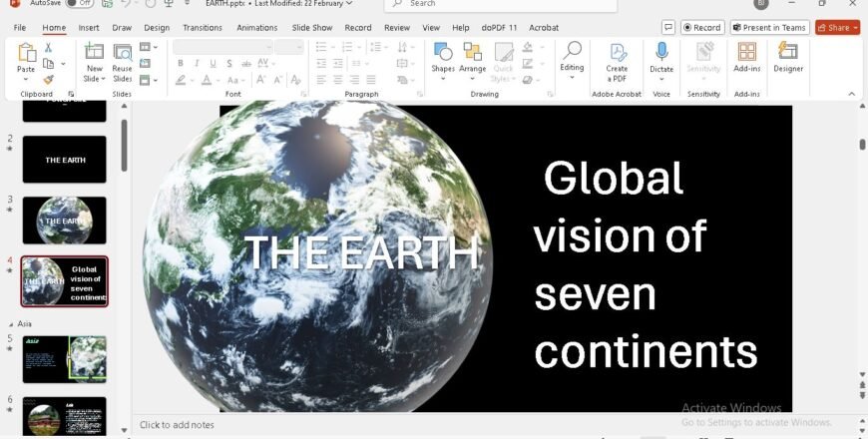Select slide 5 Asia thumbnail
The width and height of the screenshot is (868, 439).
point(64,359)
